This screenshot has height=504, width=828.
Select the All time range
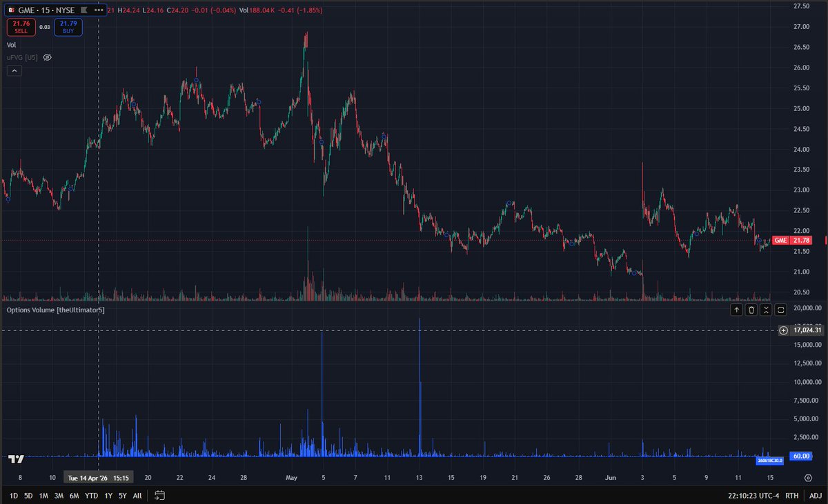(x=137, y=496)
